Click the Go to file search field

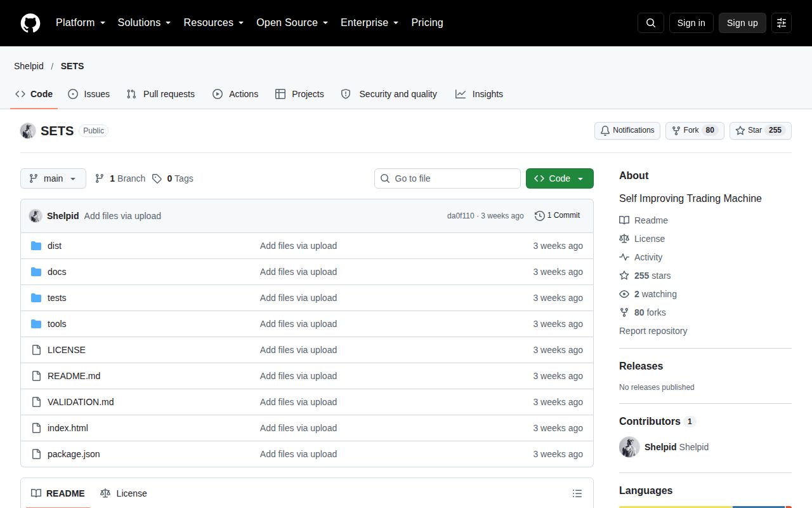[447, 178]
